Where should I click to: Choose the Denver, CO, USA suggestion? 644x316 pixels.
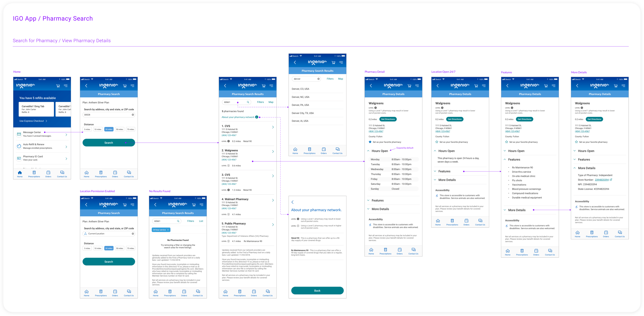coord(300,89)
